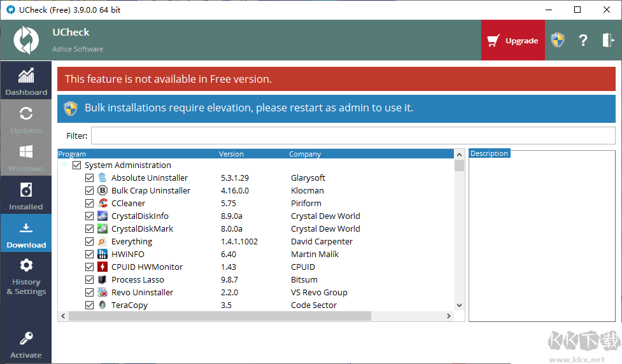Click the UCheck logo in header
The image size is (622, 364).
coord(26,40)
